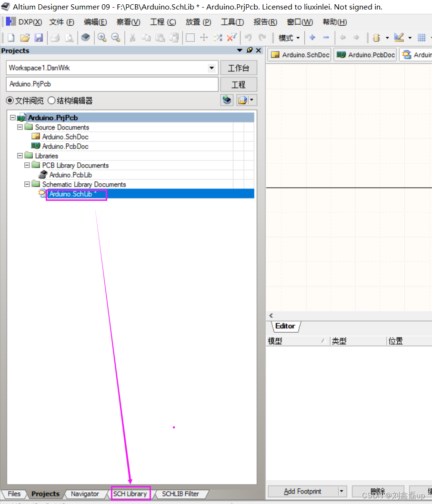
Task: Click the Add Footprint button
Action: point(302,491)
